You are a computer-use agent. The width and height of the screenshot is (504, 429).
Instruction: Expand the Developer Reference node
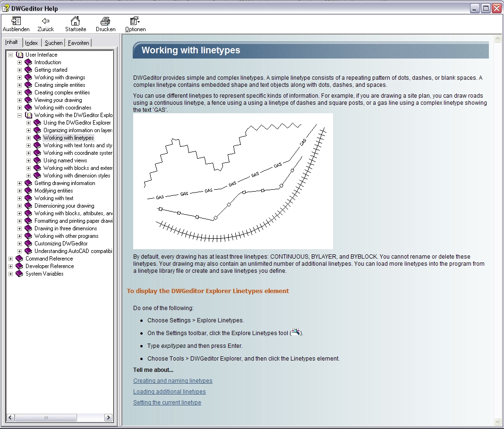click(10, 266)
